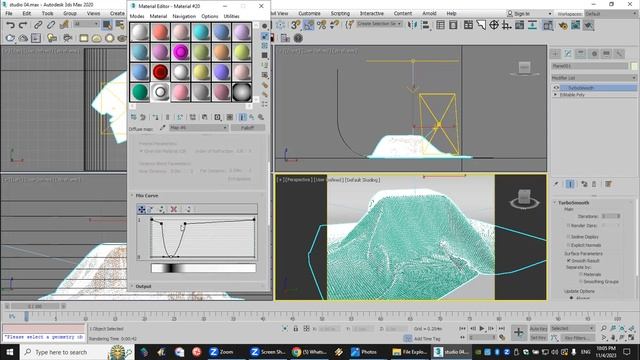
Task: Toggle the Auto Key button
Action: [x=538, y=329]
